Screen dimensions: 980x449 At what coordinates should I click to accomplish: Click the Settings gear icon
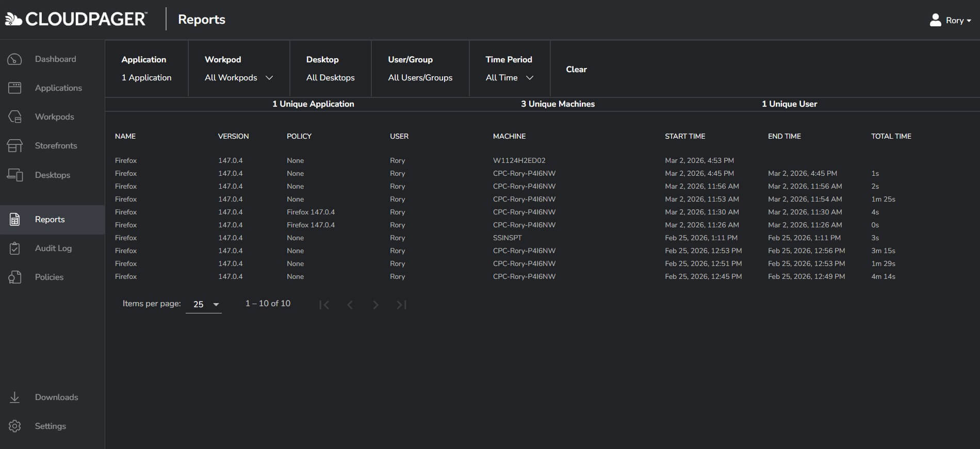(14, 426)
